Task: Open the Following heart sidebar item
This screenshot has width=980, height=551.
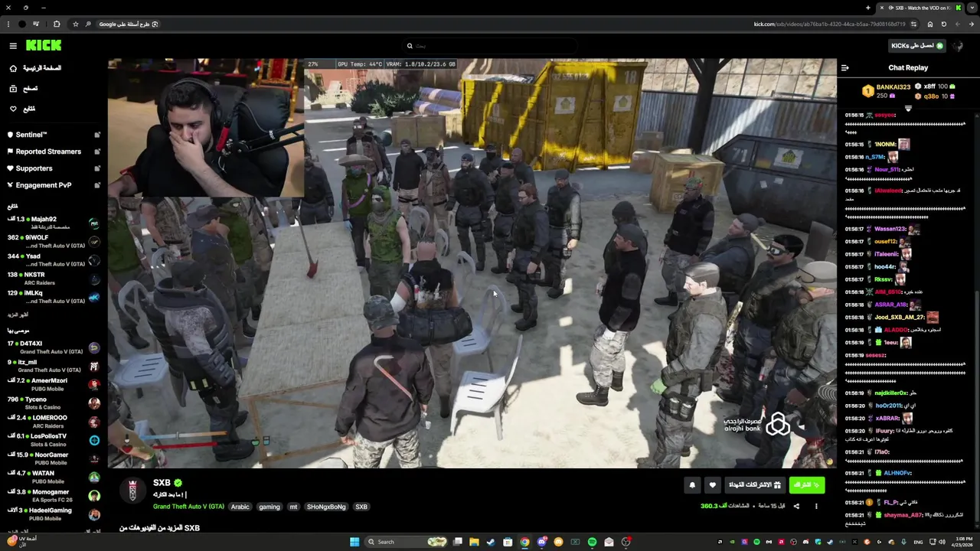Action: 23,109
